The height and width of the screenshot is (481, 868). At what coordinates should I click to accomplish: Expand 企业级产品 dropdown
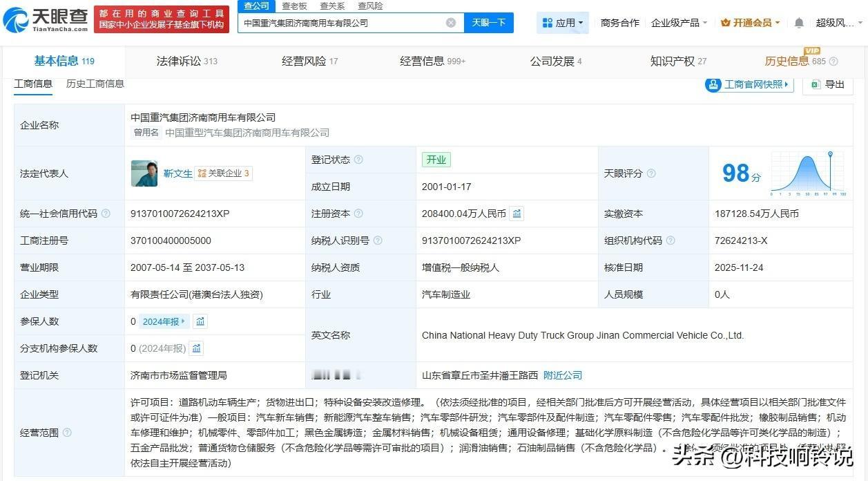click(x=679, y=23)
